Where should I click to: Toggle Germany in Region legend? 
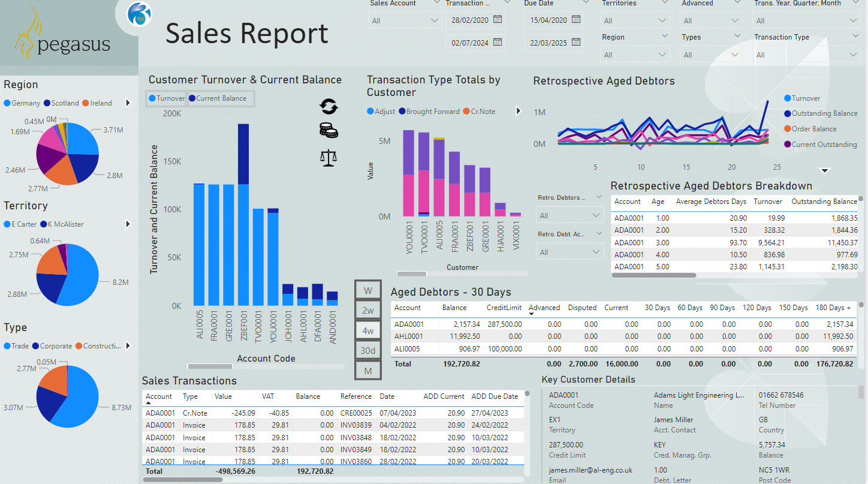coord(22,103)
